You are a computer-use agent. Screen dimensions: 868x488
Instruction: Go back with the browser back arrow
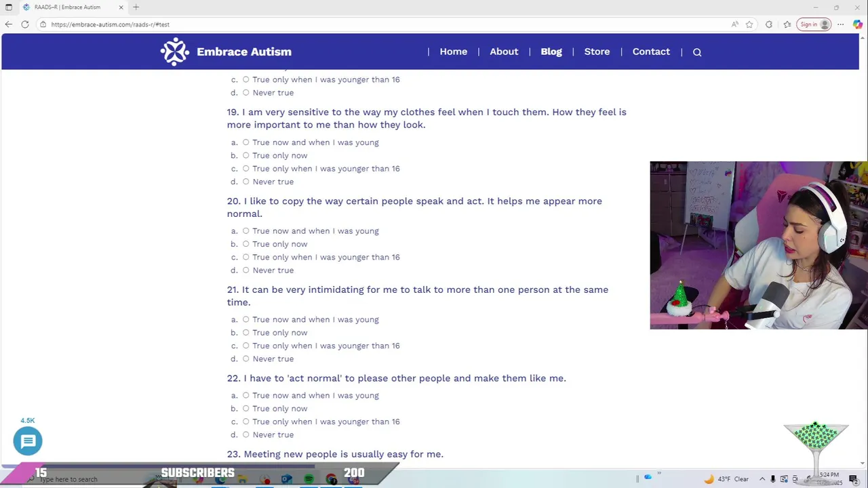tap(9, 24)
